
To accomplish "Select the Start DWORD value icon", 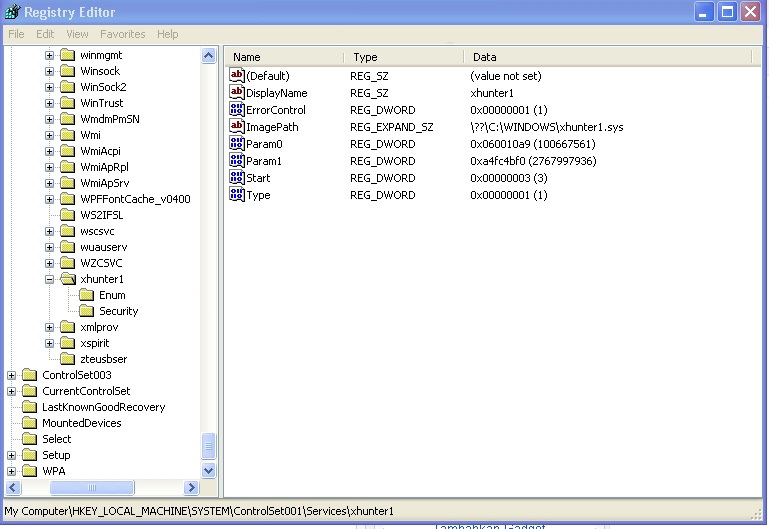I will pyautogui.click(x=237, y=177).
